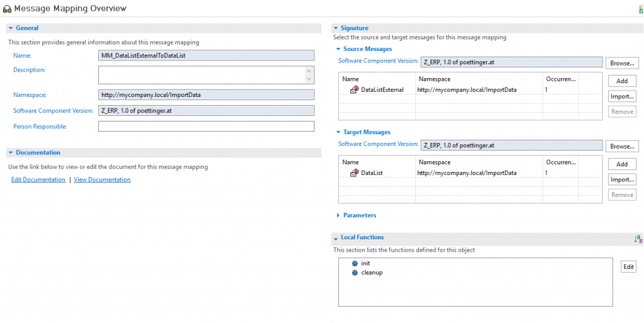Collapse the General section
This screenshot has height=323, width=644.
11,28
